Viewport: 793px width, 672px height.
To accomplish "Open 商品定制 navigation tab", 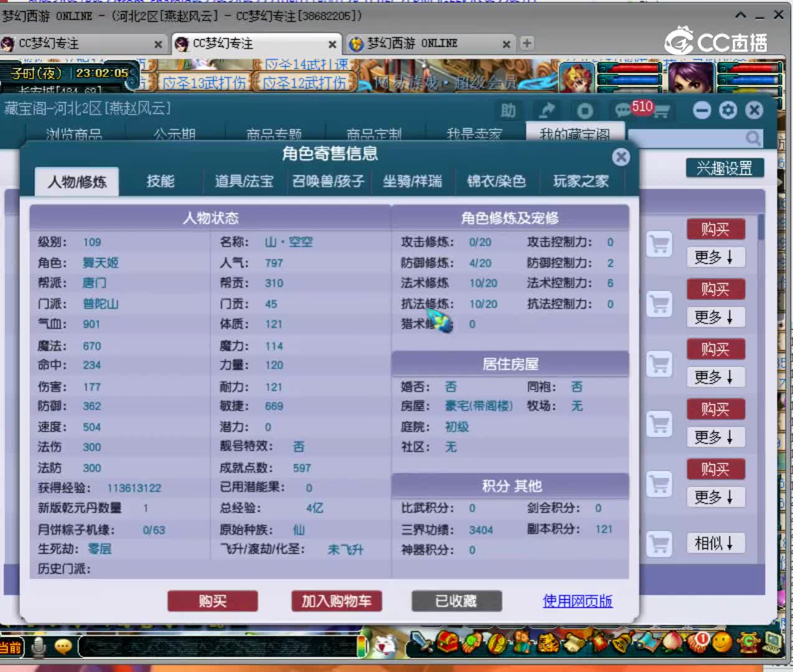I will [x=374, y=134].
